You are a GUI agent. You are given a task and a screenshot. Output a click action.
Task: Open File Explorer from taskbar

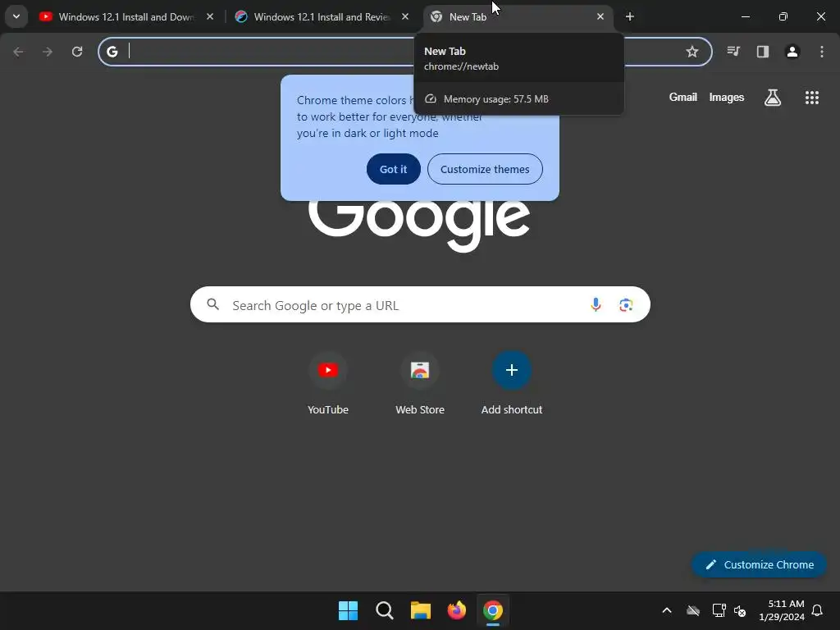click(421, 610)
